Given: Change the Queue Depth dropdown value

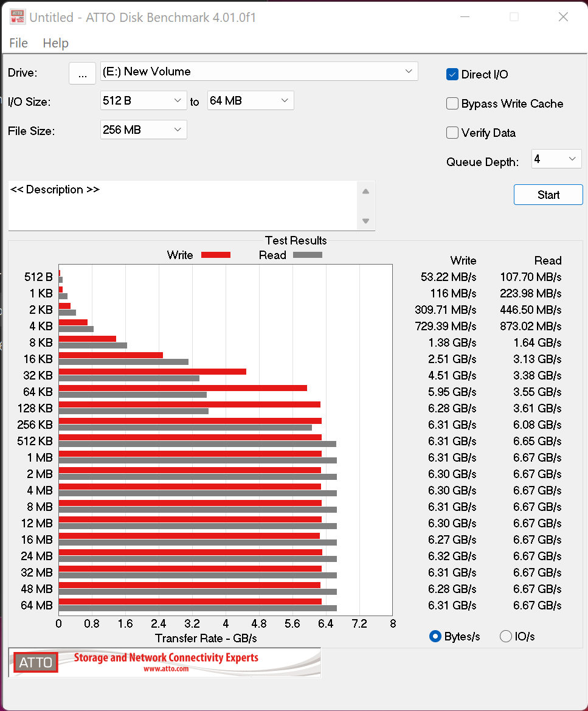Looking at the screenshot, I should point(556,159).
